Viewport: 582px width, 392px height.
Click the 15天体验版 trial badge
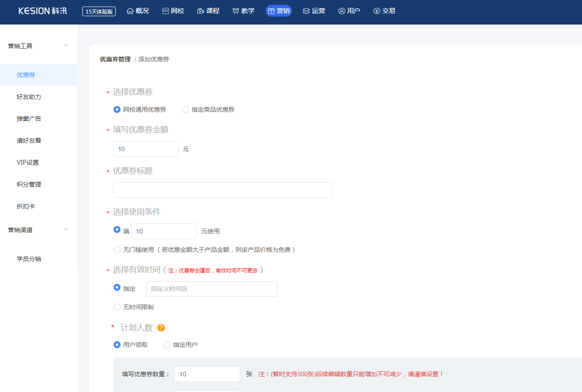pos(99,11)
